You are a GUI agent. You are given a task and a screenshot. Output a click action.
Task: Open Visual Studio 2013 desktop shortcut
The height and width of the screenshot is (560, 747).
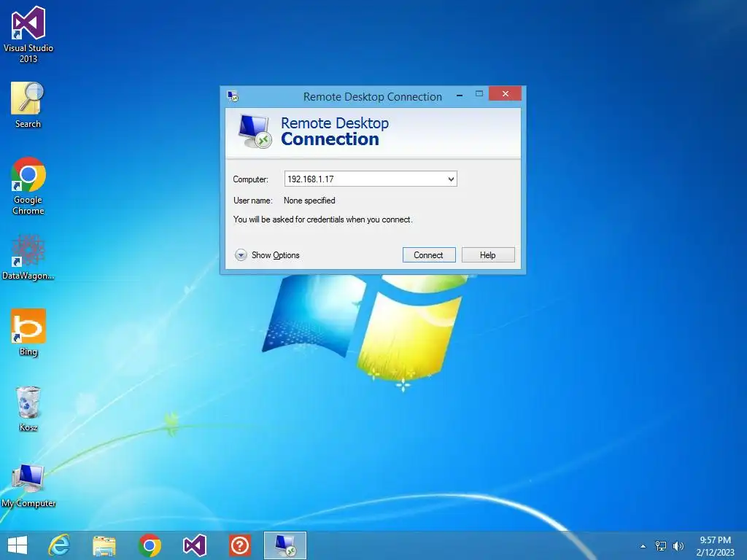point(28,34)
